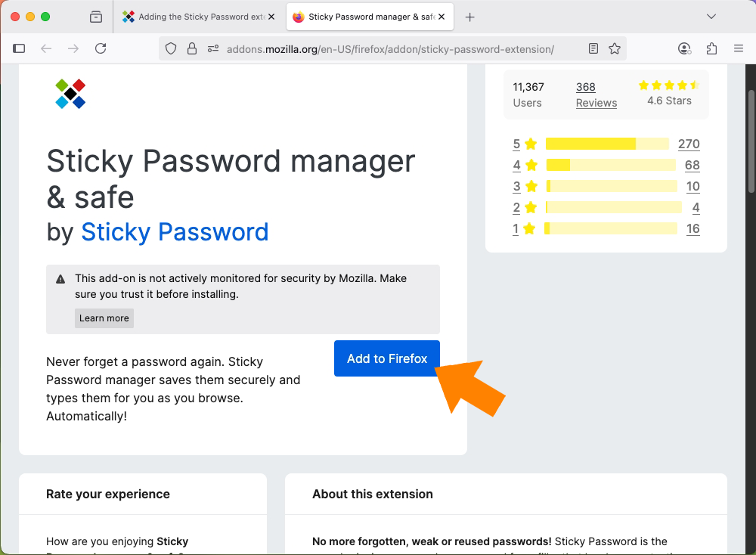
Task: Open tracking protection shield icon
Action: coord(171,48)
